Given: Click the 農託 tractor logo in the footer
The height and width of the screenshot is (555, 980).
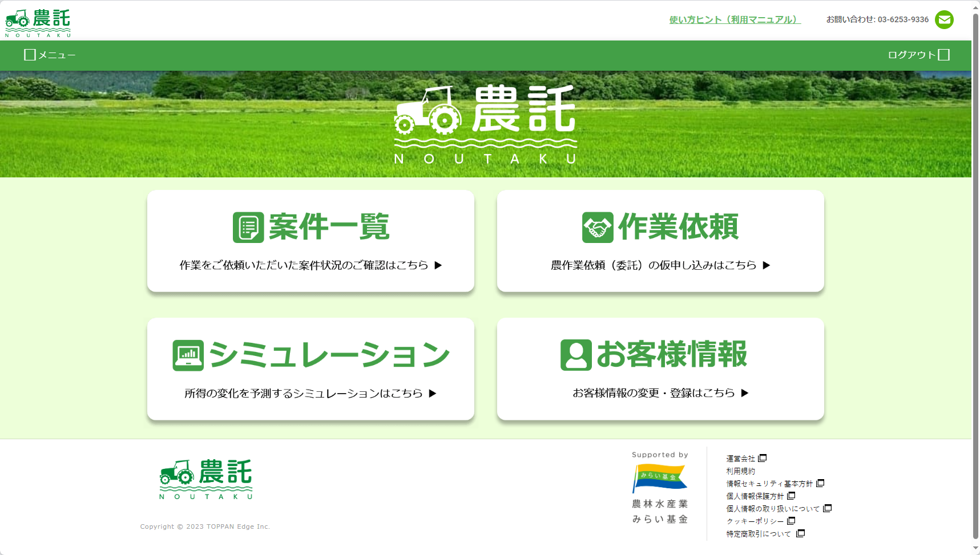Looking at the screenshot, I should click(x=205, y=479).
